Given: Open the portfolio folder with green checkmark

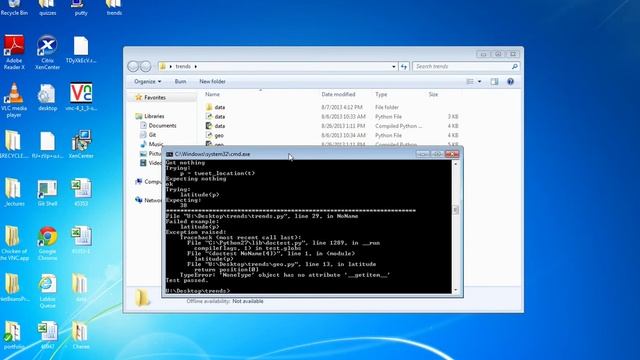Looking at the screenshot, I should point(14,335).
